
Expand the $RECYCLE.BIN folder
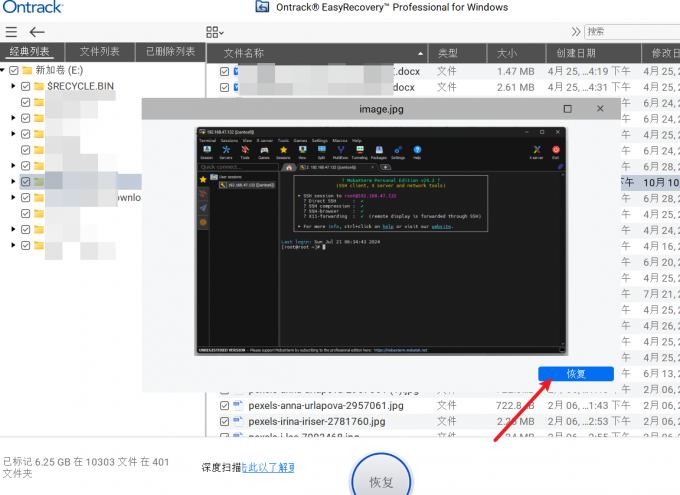[x=13, y=86]
